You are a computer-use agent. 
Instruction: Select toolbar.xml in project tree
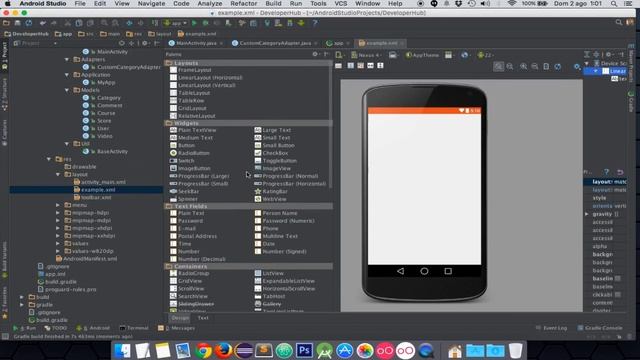point(96,197)
